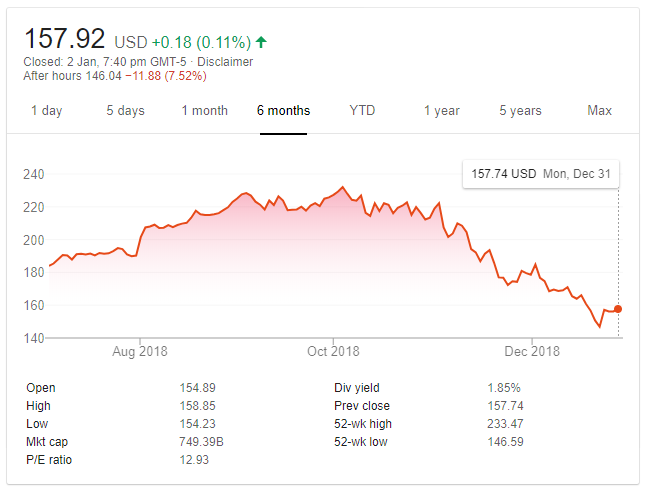646x491 pixels.
Task: Click the current price 157.92
Action: click(x=65, y=39)
